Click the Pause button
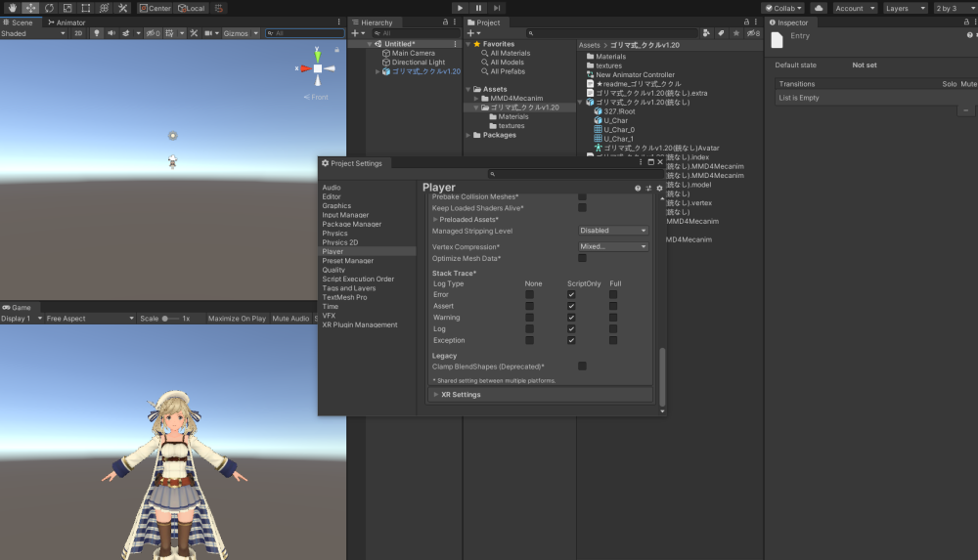This screenshot has width=978, height=560. pos(478,8)
